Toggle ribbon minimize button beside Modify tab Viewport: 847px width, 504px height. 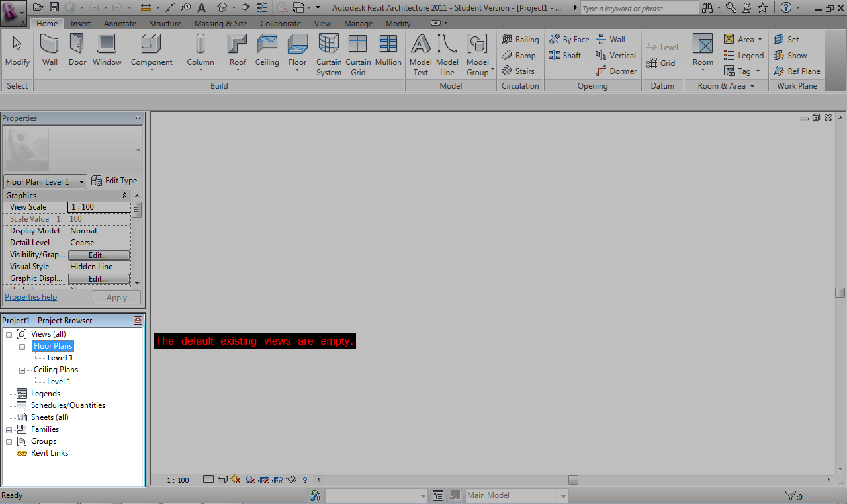coord(435,23)
